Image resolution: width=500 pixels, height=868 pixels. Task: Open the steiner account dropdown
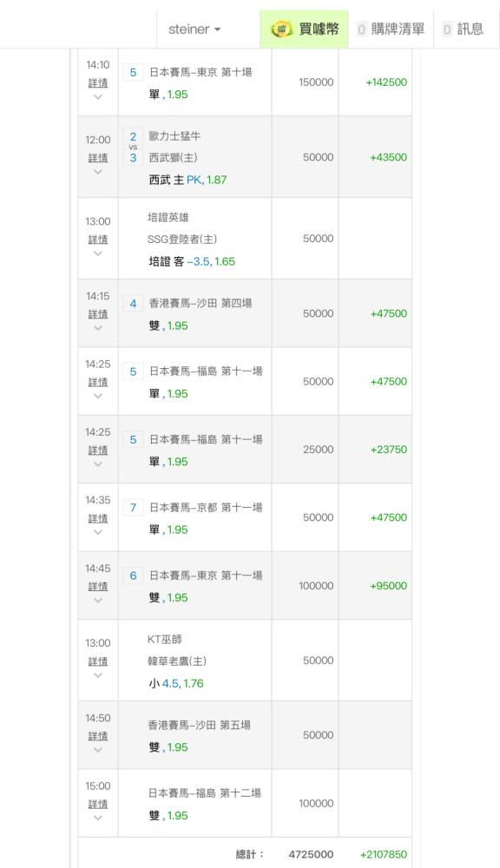tap(194, 29)
